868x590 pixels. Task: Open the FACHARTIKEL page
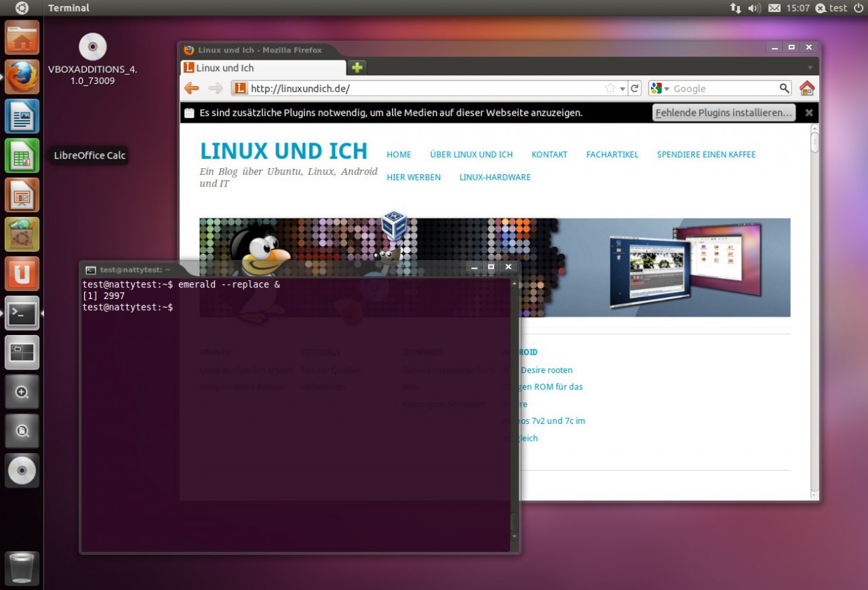(612, 155)
